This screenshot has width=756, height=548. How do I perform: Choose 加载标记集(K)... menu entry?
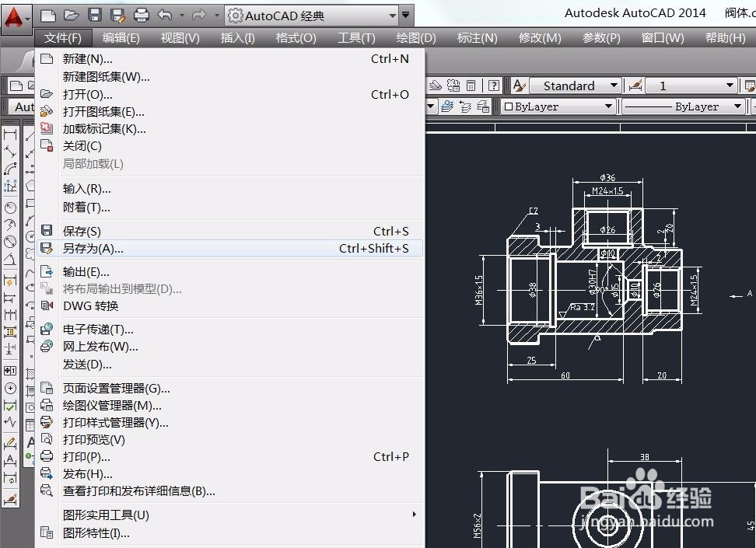[x=229, y=129]
